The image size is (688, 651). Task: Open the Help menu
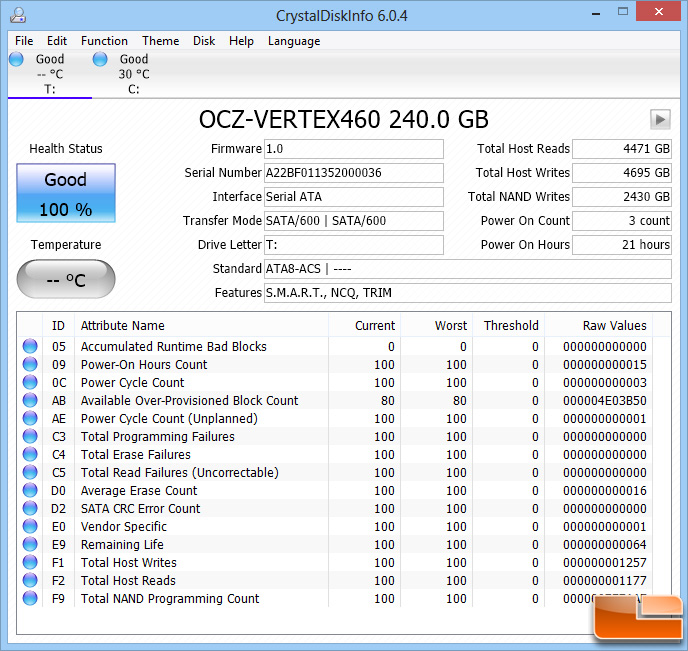point(241,41)
